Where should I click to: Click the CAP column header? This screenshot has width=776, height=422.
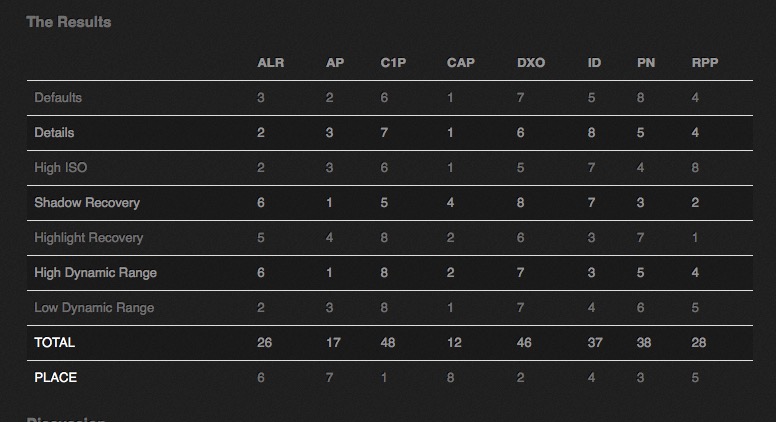pos(461,63)
